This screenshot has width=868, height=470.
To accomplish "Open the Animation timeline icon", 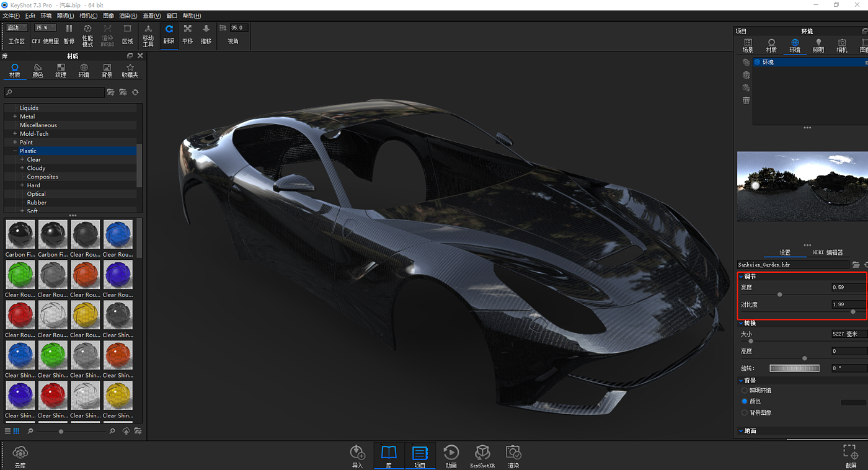I will click(451, 453).
